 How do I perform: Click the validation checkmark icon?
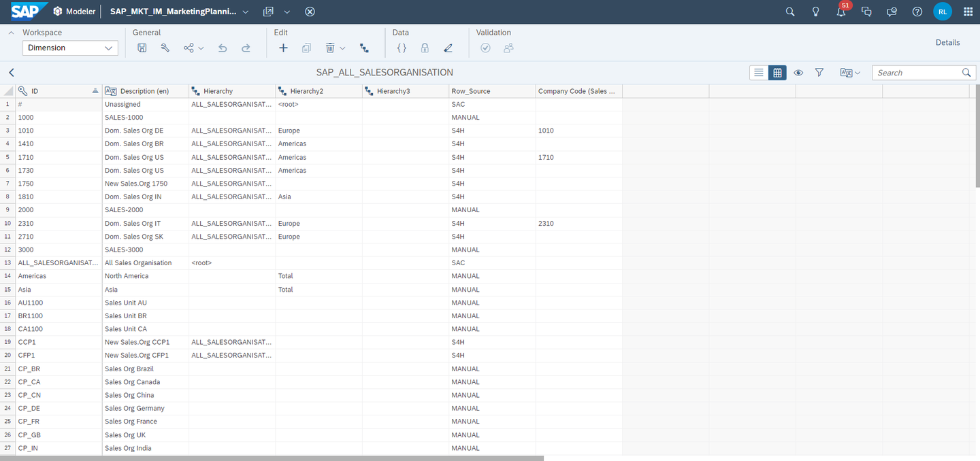485,48
